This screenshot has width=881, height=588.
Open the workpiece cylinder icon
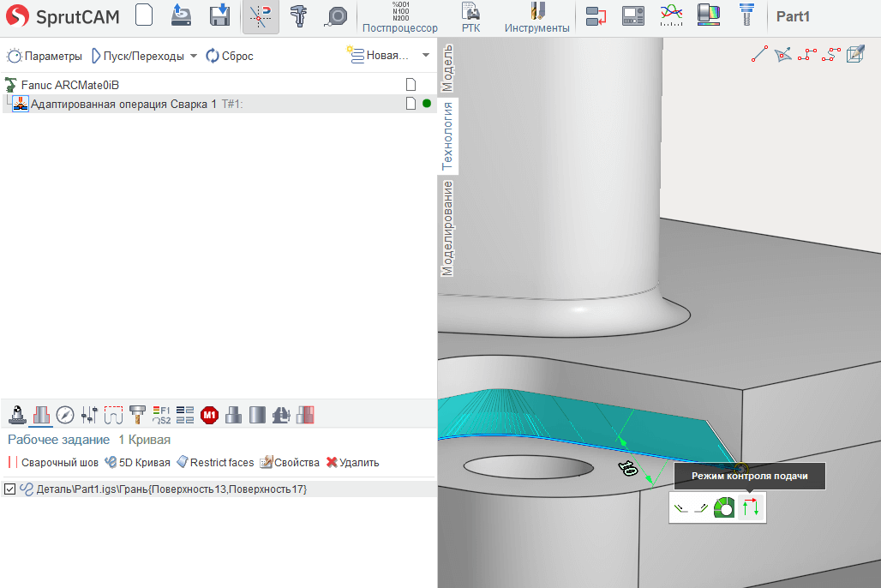tap(257, 415)
